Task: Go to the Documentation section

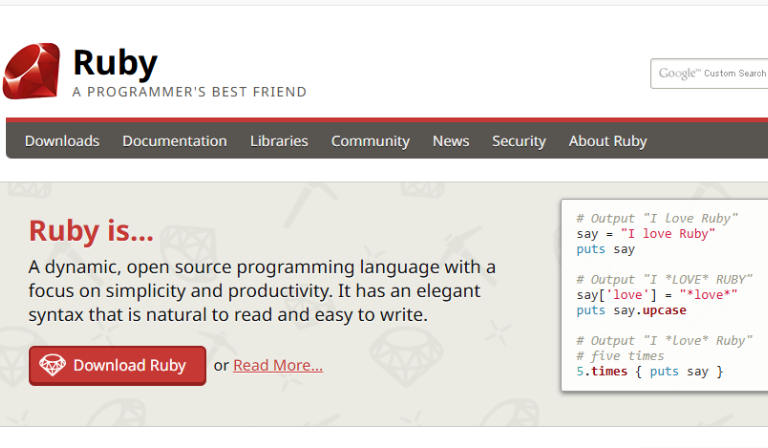Action: pyautogui.click(x=174, y=141)
